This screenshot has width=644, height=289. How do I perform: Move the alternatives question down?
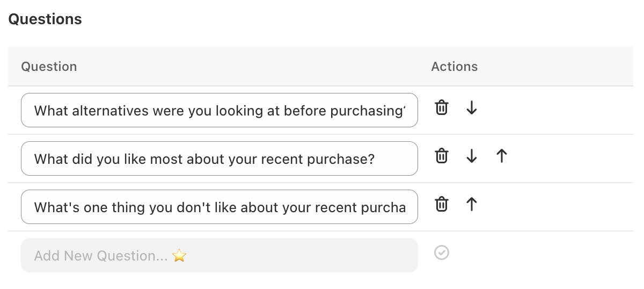click(472, 107)
